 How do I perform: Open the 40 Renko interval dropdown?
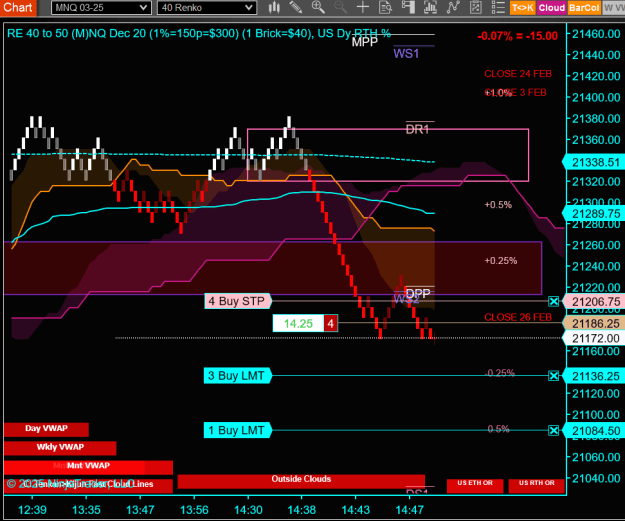pyautogui.click(x=206, y=8)
